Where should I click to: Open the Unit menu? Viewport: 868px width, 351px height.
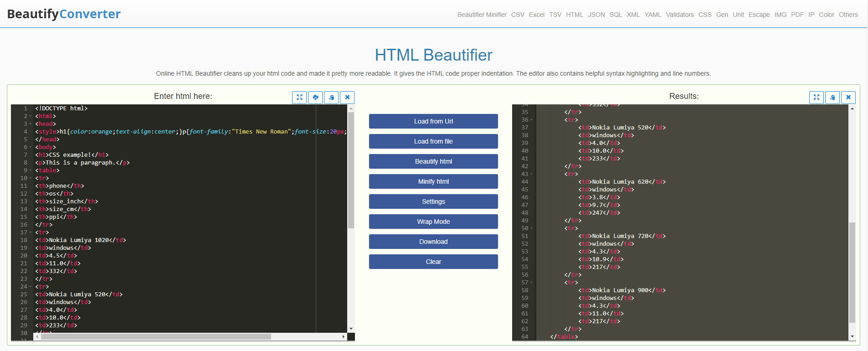click(739, 15)
